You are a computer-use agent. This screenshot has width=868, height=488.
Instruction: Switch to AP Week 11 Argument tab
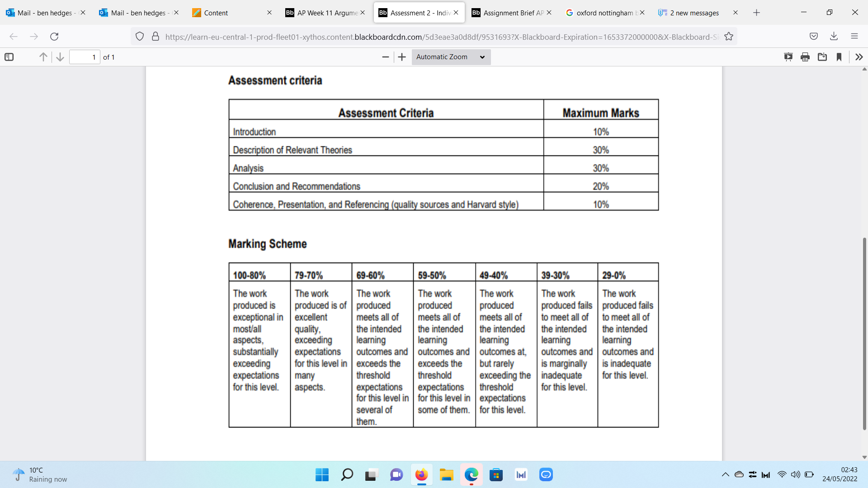(x=324, y=13)
